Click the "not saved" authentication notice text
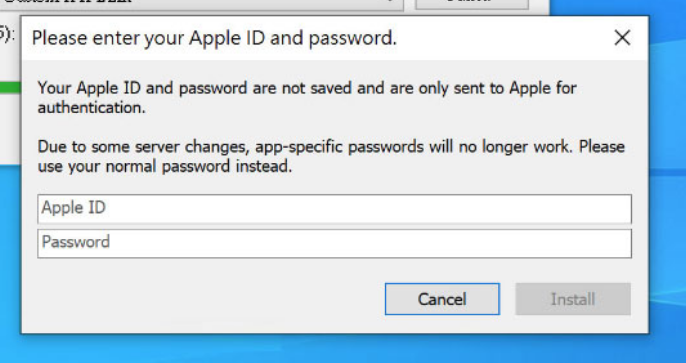 click(x=307, y=97)
